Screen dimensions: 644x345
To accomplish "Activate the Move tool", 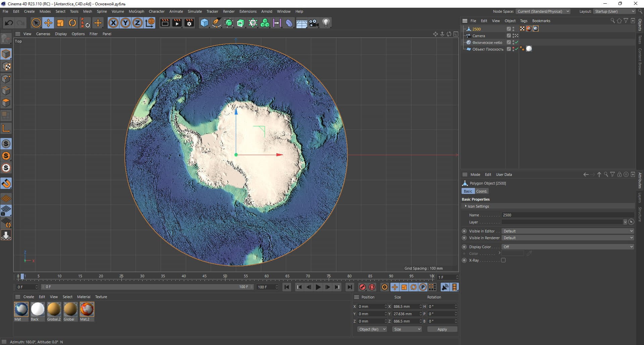I will coord(48,23).
